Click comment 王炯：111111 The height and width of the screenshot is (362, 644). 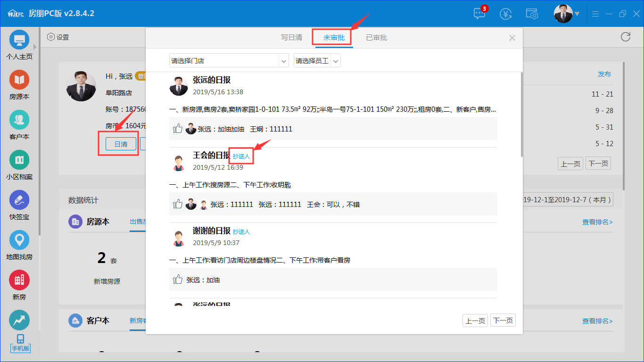point(271,129)
